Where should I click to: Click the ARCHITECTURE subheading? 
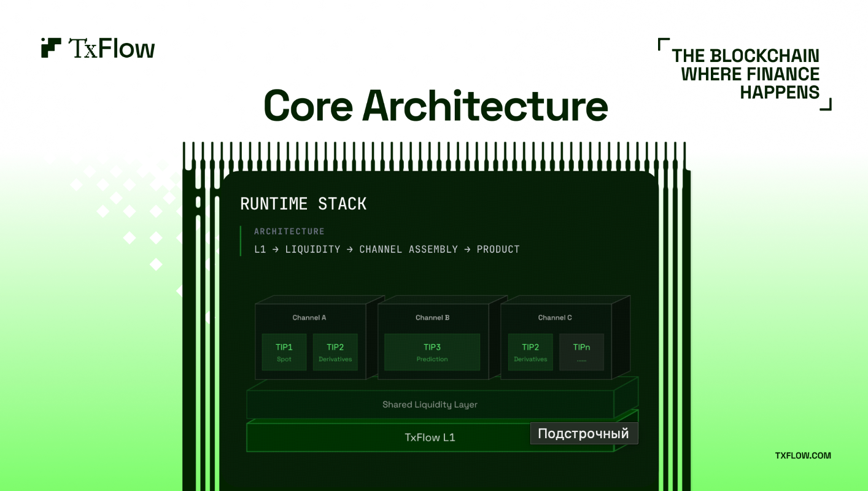coord(289,231)
